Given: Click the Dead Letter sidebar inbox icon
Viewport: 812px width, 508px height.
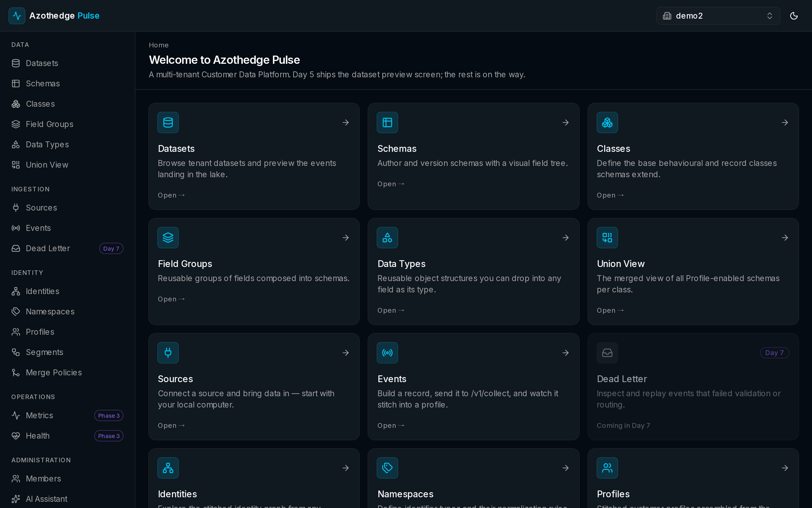Looking at the screenshot, I should point(16,248).
